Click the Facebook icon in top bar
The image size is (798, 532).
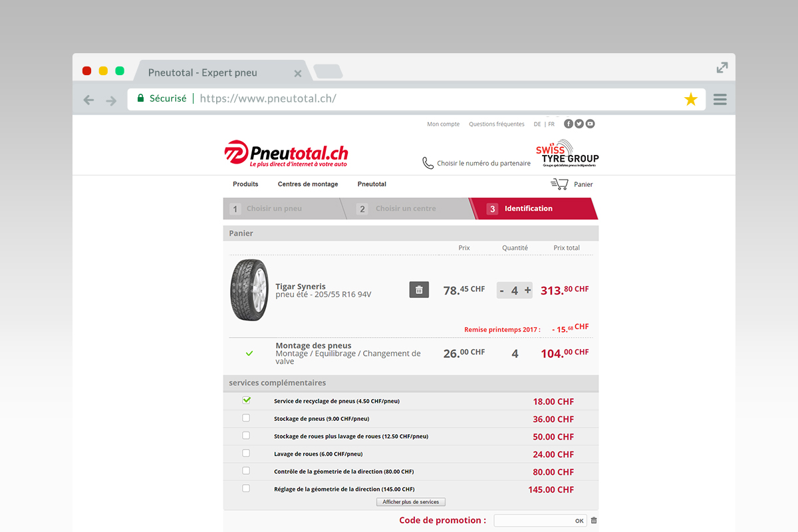[569, 124]
